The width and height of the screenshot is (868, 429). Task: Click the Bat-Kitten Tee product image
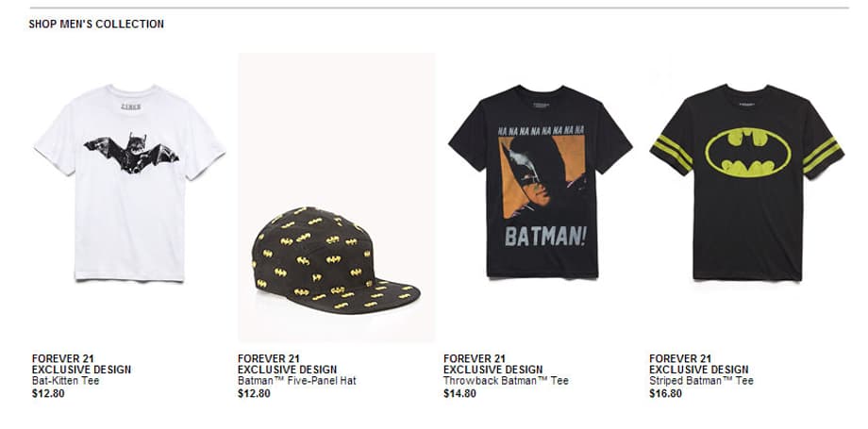[130, 182]
